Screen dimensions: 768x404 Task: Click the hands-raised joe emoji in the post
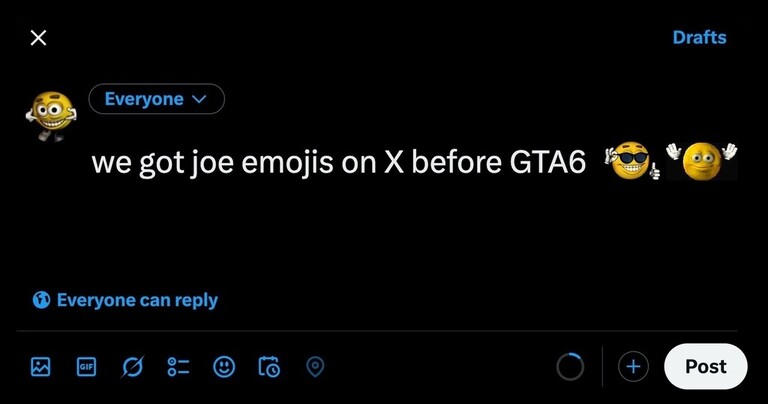point(701,160)
